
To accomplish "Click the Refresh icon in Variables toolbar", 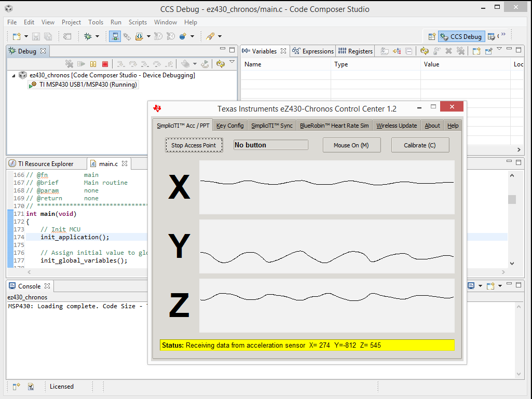I will pos(424,51).
